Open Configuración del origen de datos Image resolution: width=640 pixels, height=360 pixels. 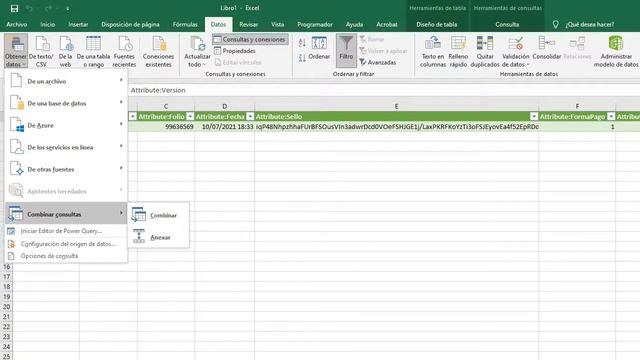coord(66,244)
